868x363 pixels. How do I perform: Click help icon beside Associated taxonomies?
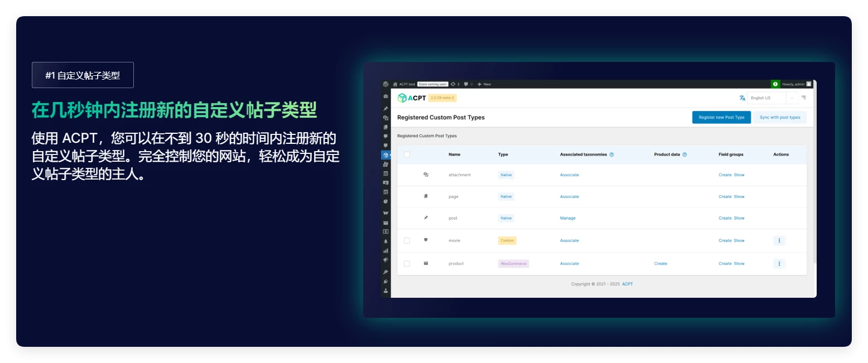612,154
